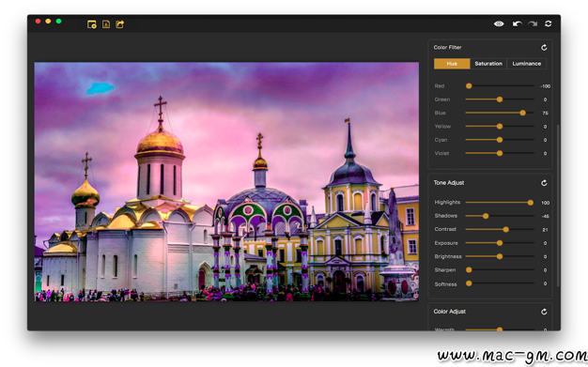The height and width of the screenshot is (367, 588).
Task: Click the reset all refresh icon in toolbar
Action: [x=548, y=23]
